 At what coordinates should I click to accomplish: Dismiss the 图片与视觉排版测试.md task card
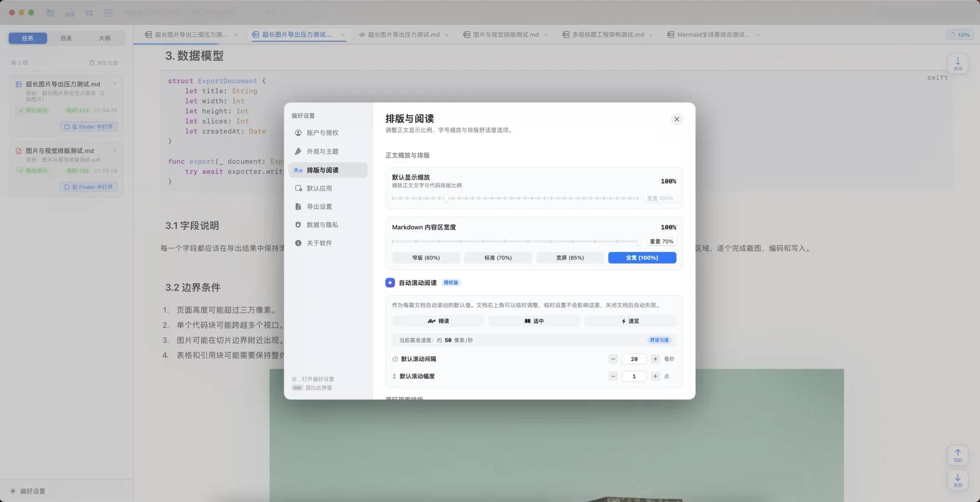[x=115, y=150]
